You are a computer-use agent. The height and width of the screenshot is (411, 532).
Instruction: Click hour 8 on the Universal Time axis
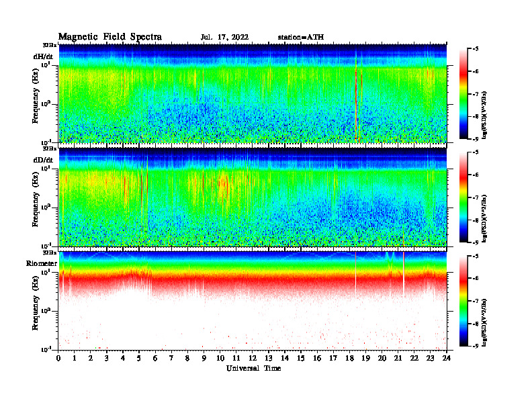click(x=187, y=359)
